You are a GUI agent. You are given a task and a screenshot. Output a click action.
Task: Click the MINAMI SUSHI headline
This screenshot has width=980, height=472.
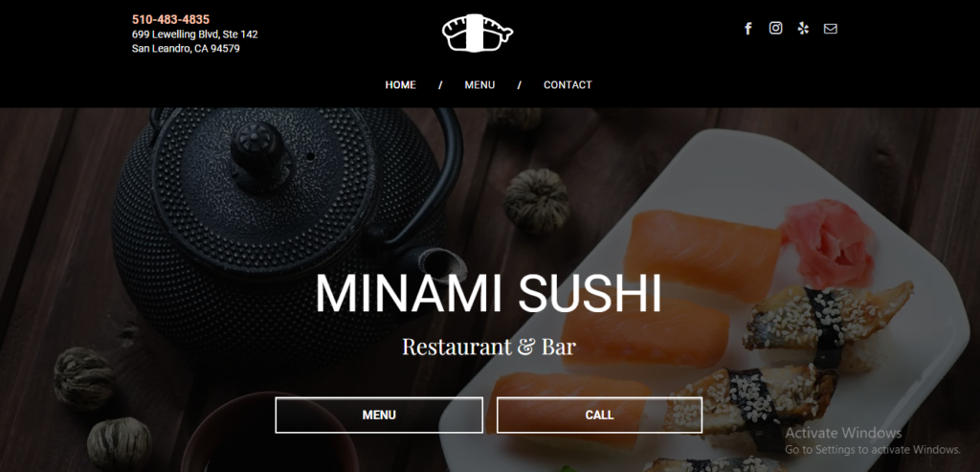488,293
